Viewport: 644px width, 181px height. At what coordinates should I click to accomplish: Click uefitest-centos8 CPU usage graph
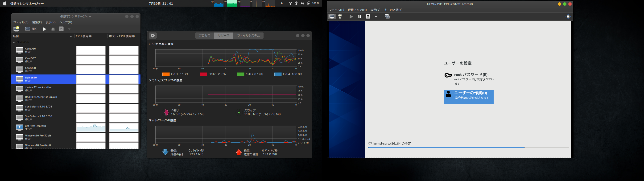91,128
